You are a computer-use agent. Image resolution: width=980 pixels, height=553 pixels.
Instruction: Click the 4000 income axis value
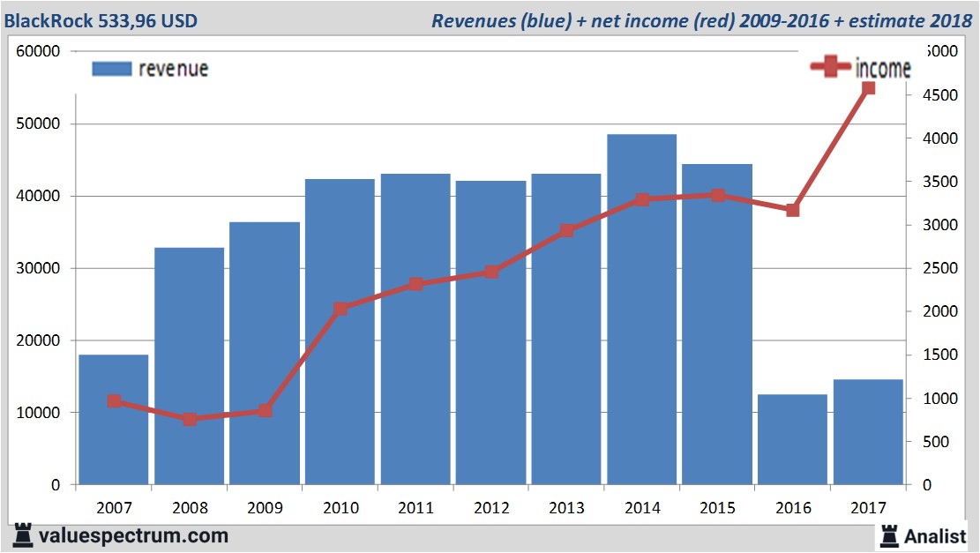tap(940, 138)
